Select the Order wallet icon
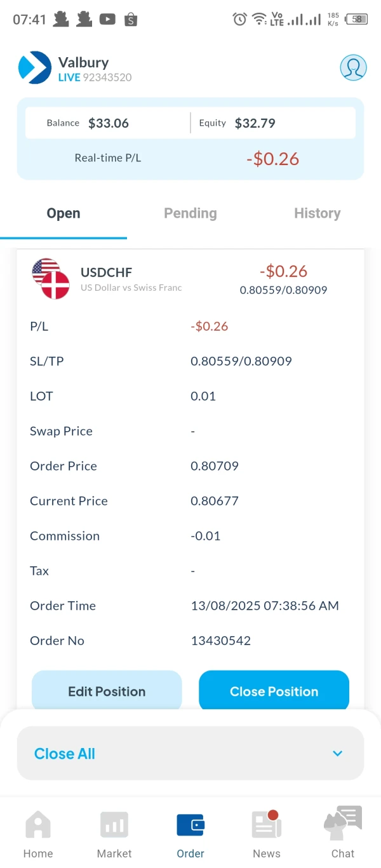 [x=190, y=825]
